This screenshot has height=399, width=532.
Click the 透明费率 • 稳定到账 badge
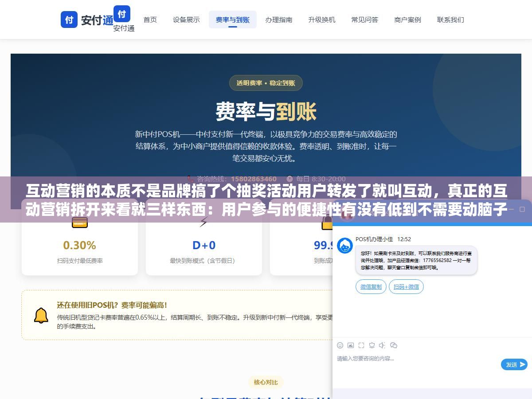tap(266, 83)
